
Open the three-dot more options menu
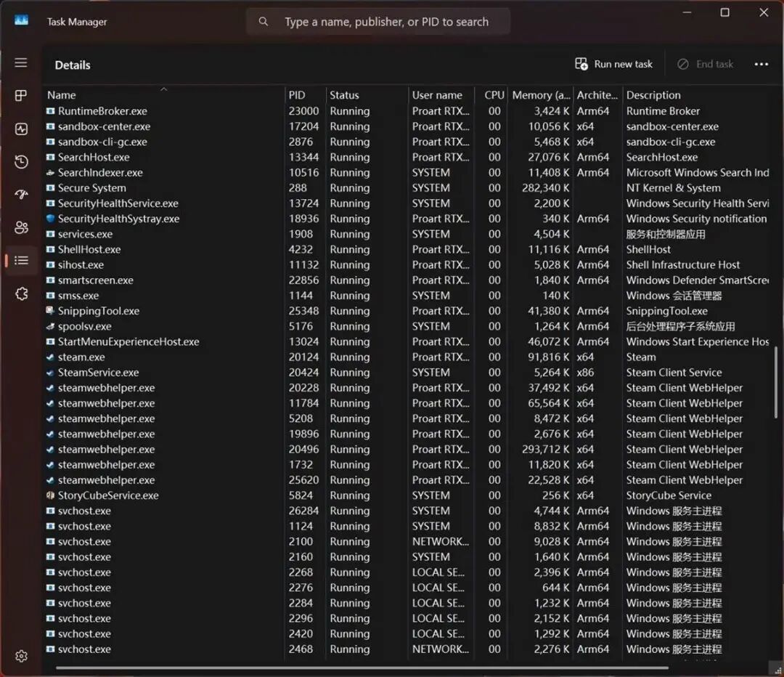point(761,64)
